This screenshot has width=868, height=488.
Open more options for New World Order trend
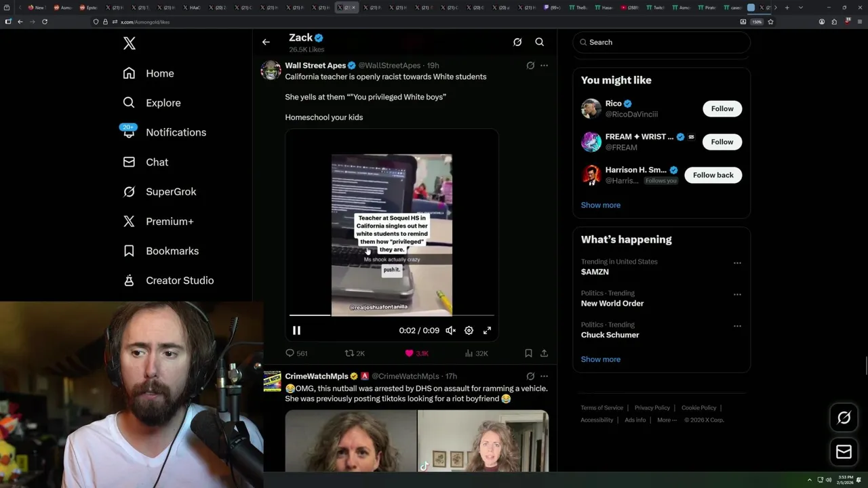click(x=737, y=295)
